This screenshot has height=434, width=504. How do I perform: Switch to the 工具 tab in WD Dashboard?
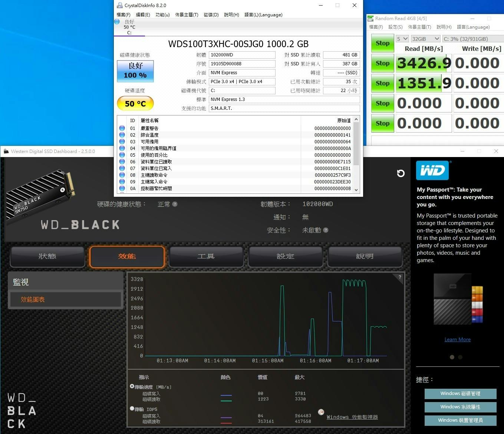[x=206, y=256]
